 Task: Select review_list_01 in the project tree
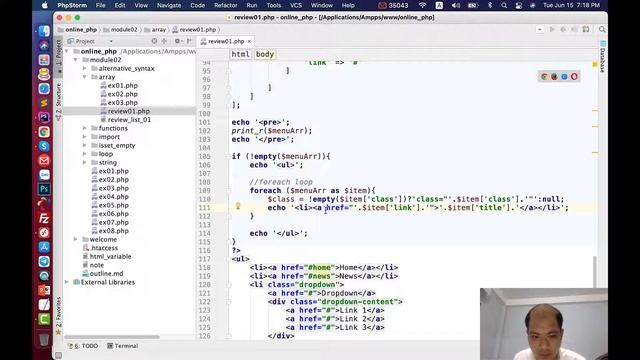129,120
